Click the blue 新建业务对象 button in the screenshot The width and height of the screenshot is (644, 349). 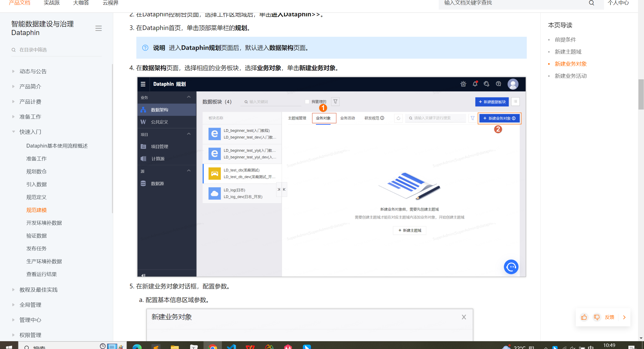(x=499, y=118)
